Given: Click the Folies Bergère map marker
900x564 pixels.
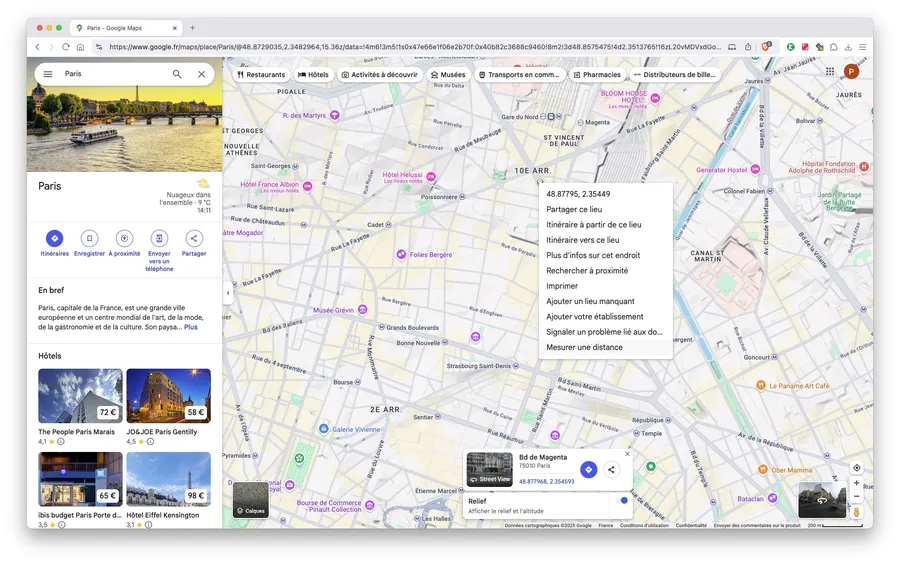Looking at the screenshot, I should [401, 254].
